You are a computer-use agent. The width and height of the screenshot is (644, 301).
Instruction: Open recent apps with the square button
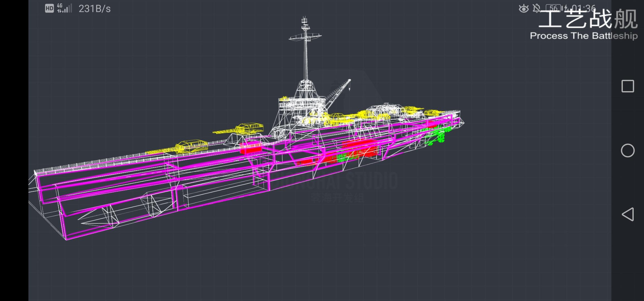click(628, 86)
